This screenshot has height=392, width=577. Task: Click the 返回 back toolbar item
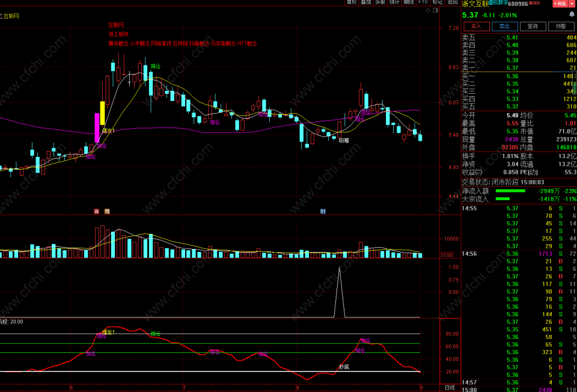[452, 2]
